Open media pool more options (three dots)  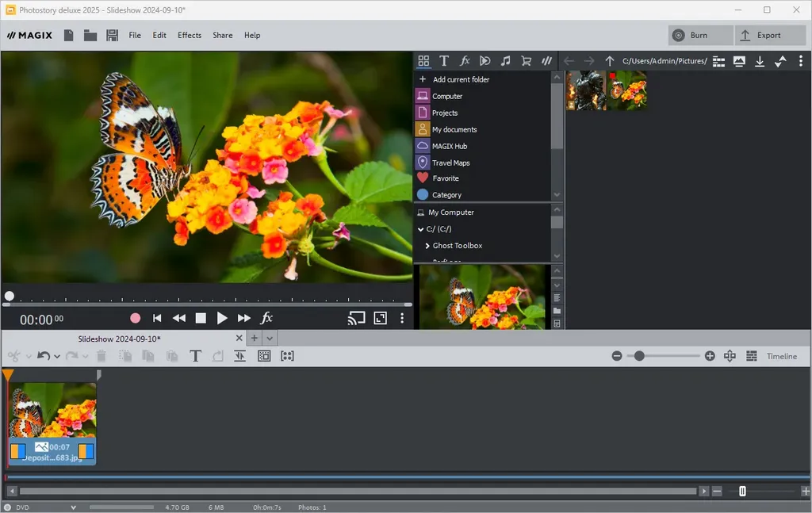pos(801,61)
